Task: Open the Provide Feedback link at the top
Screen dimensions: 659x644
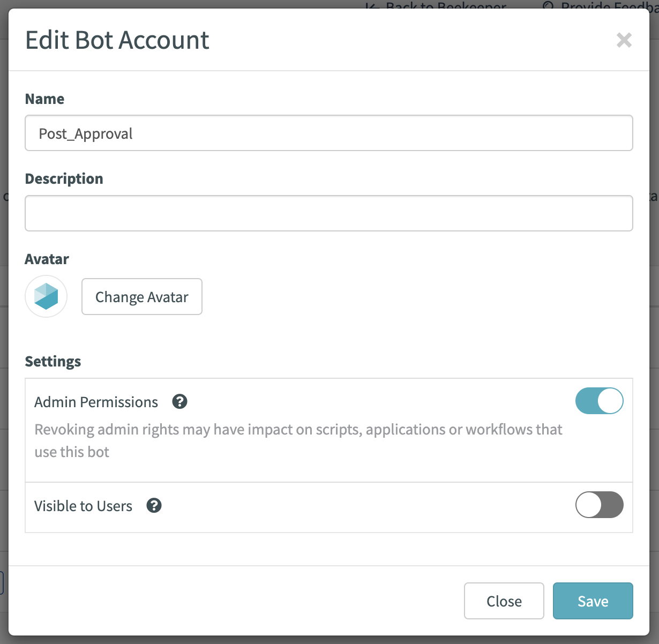Action: (x=601, y=5)
